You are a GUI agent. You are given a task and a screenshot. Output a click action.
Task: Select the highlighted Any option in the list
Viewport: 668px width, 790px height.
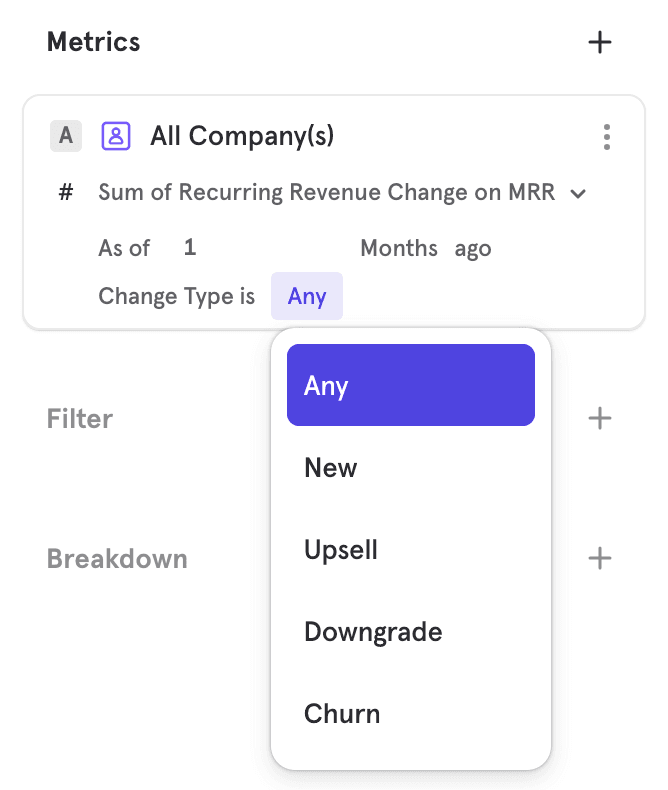coord(410,385)
